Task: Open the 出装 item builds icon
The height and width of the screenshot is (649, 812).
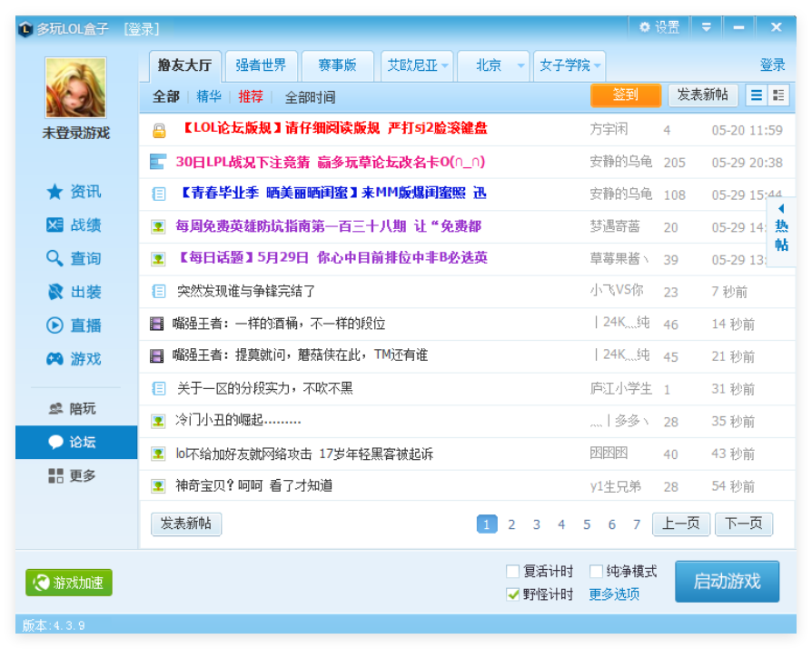Action: 54,292
